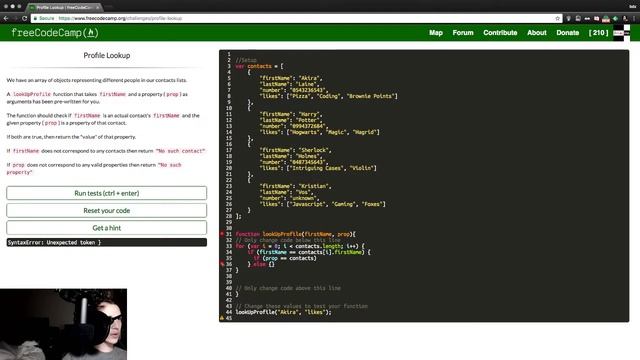The width and height of the screenshot is (640, 360).
Task: Open the Map navigation link
Action: 436,33
